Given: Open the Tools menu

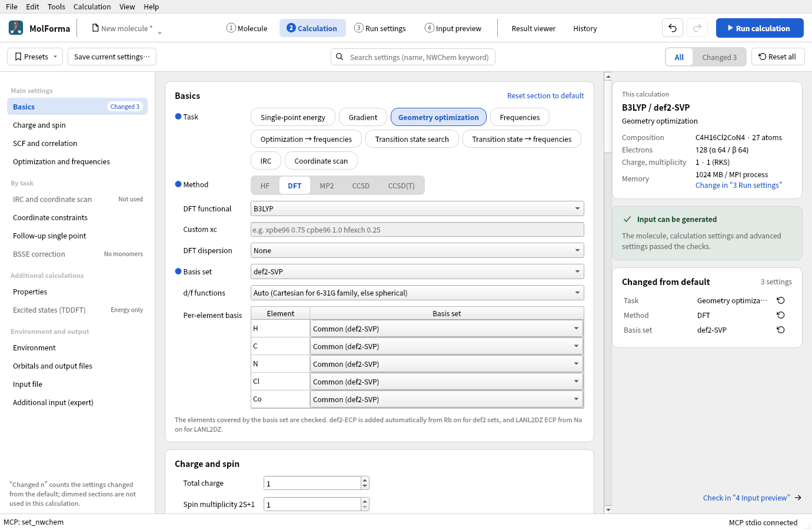Looking at the screenshot, I should coord(56,6).
